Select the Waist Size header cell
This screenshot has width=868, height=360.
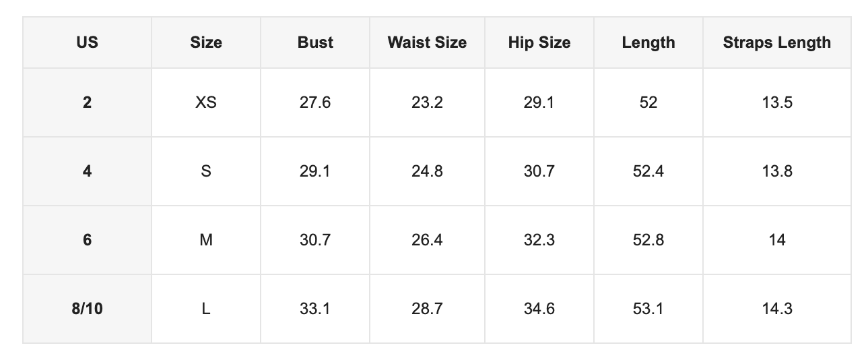427,42
